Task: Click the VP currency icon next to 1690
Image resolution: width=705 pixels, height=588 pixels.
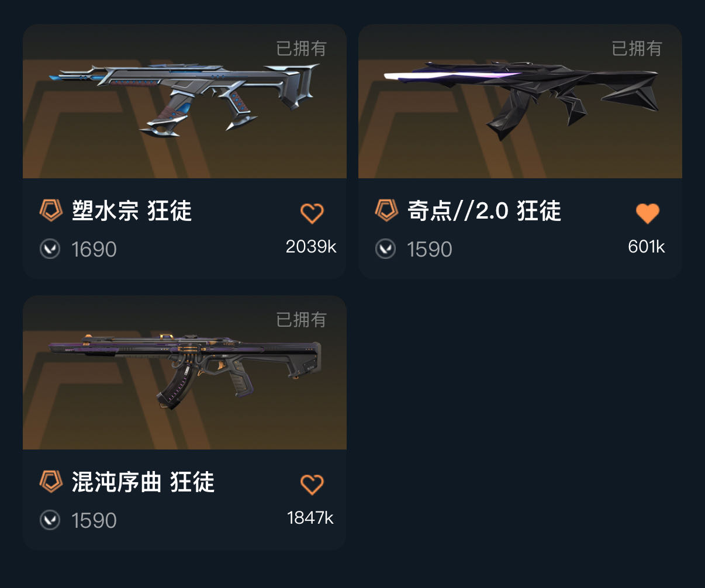Action: point(50,249)
